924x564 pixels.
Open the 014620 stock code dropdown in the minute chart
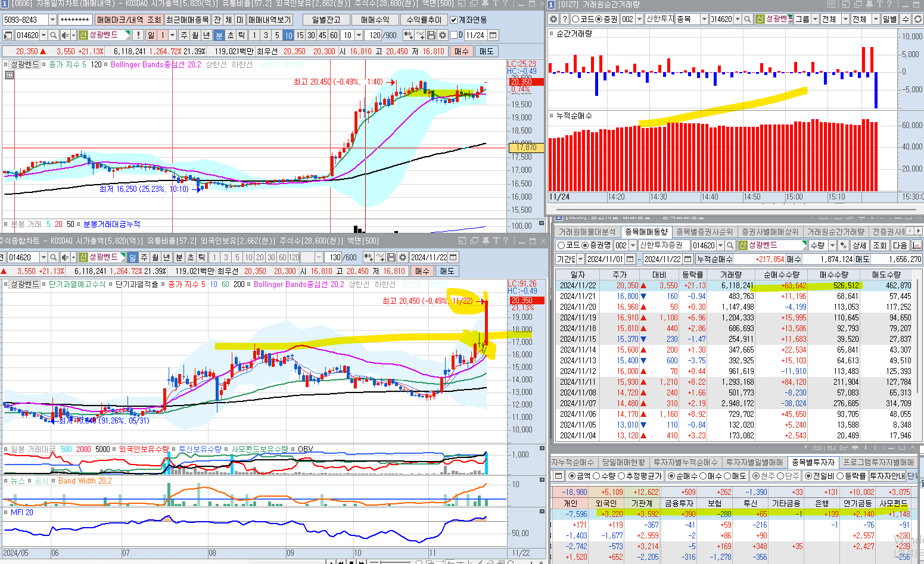(x=44, y=35)
